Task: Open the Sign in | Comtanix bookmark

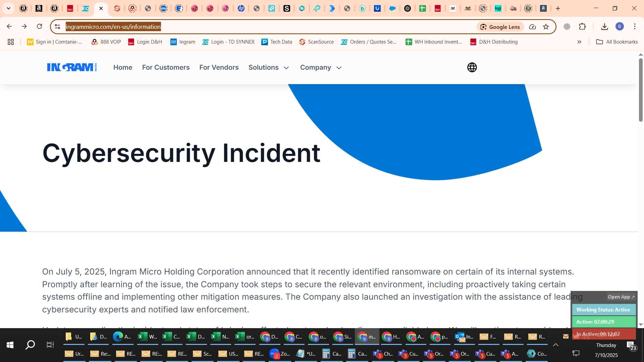Action: [54, 42]
